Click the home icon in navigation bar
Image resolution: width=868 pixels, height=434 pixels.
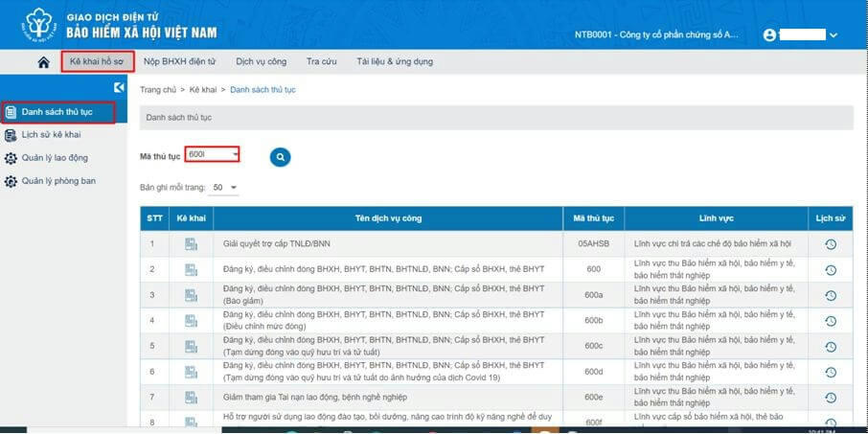click(43, 62)
